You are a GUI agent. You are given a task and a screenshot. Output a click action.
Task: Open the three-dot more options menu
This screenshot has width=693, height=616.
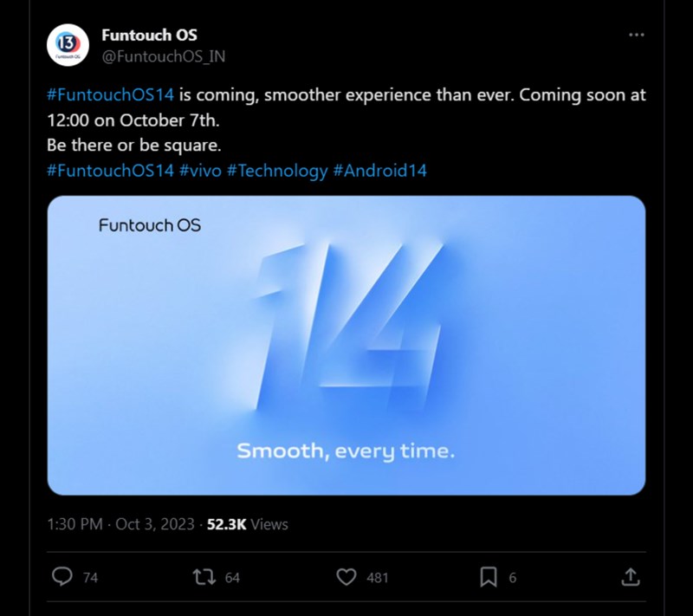(x=636, y=35)
